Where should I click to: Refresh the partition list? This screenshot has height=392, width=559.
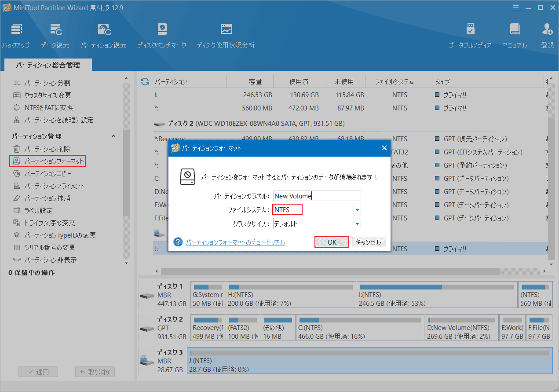click(145, 82)
